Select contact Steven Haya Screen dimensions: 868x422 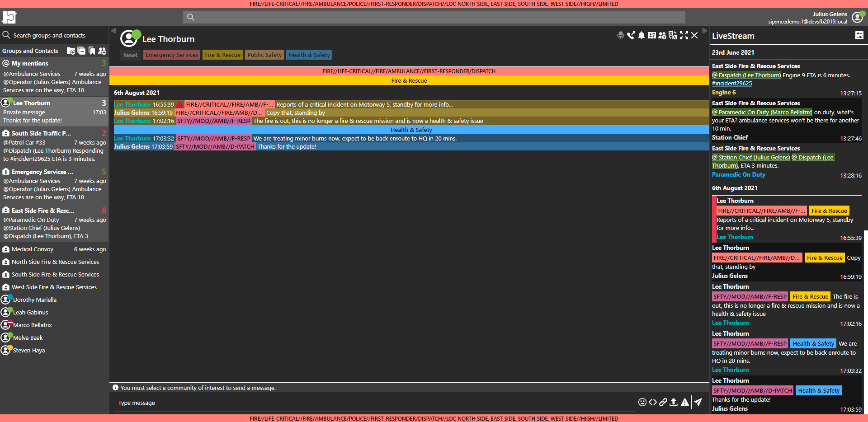[54, 350]
